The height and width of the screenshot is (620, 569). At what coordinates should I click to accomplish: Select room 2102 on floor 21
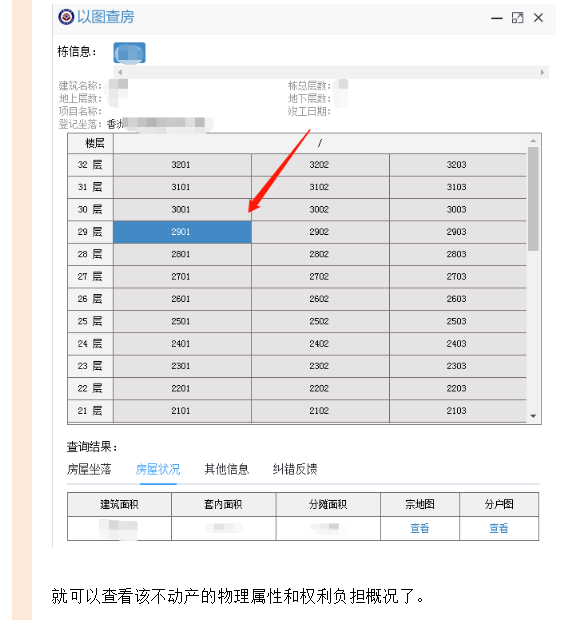(x=320, y=411)
